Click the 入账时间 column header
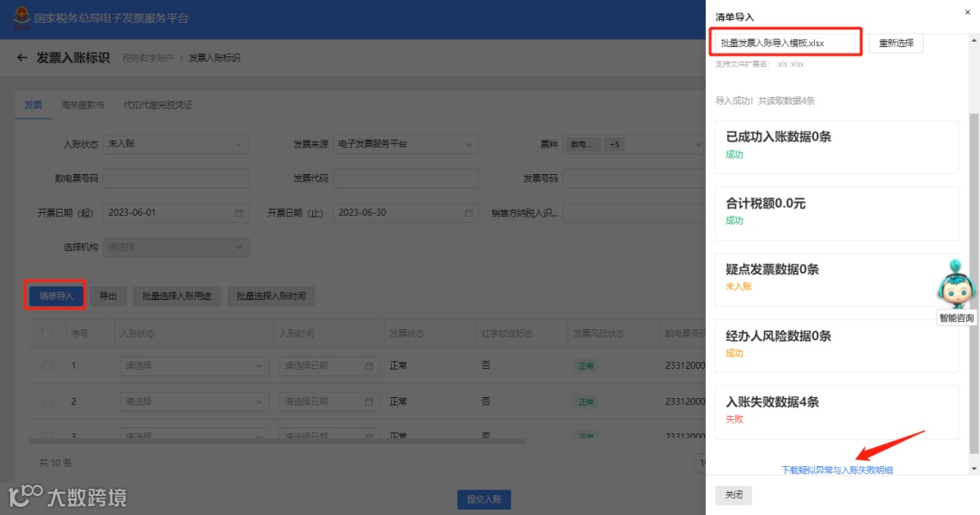980x515 pixels. coord(328,334)
